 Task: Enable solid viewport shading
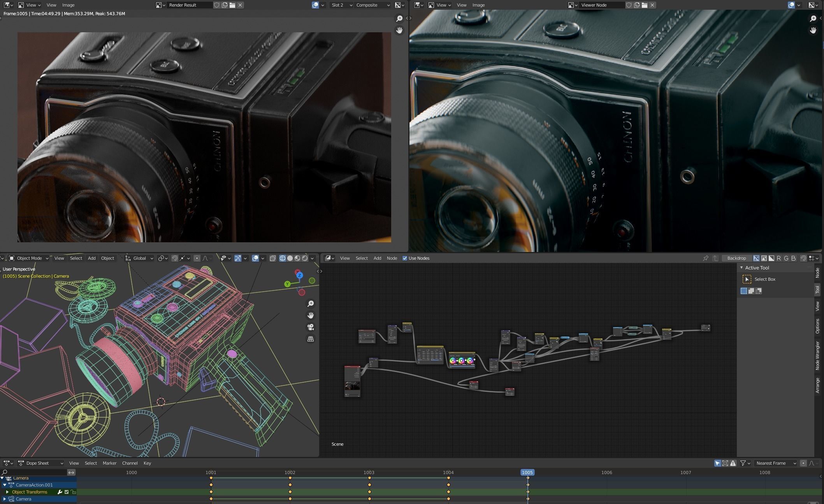point(290,258)
